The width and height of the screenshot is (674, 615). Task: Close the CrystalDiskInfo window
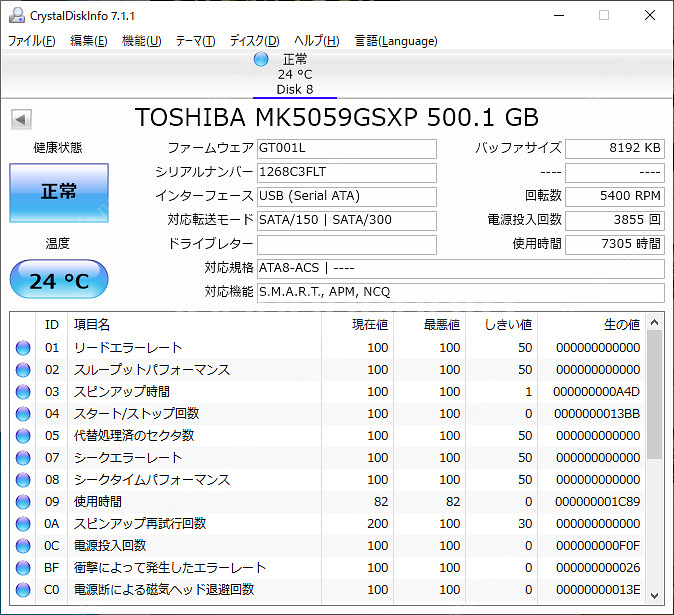tap(650, 15)
